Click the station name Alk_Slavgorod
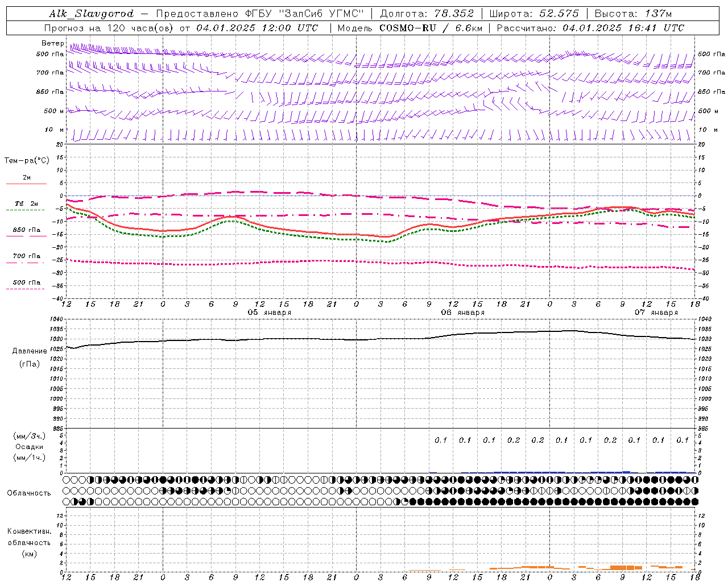Viewport: 728px width, 582px height. click(91, 14)
